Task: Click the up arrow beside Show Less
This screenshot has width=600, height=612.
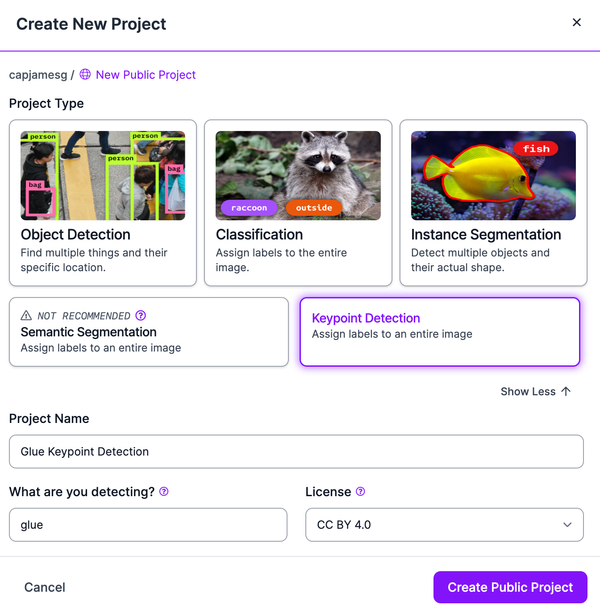Action: [x=566, y=392]
